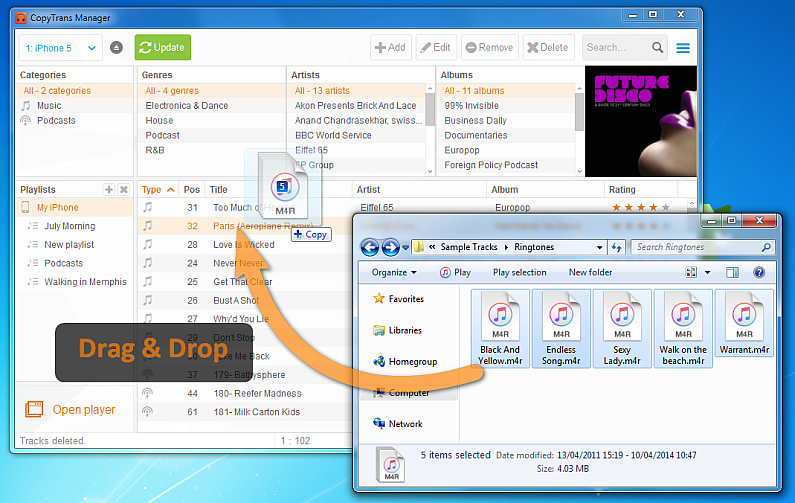Go back in Explorer window
This screenshot has width=795, height=503.
coord(370,247)
